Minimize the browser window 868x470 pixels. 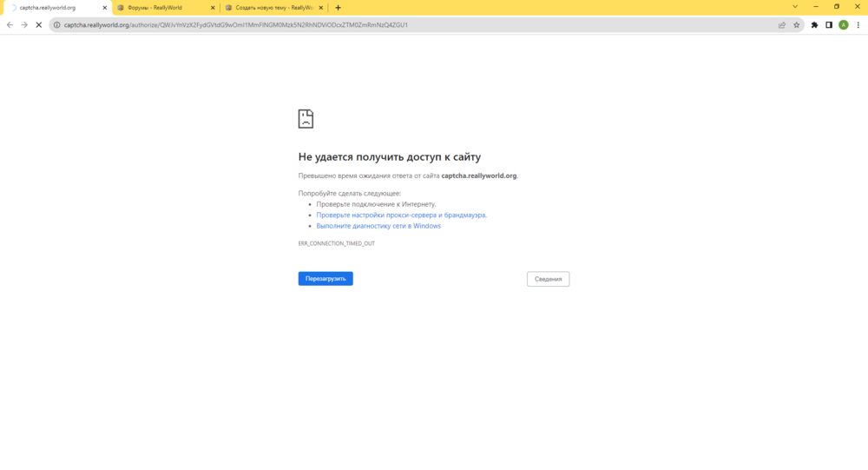tap(816, 7)
